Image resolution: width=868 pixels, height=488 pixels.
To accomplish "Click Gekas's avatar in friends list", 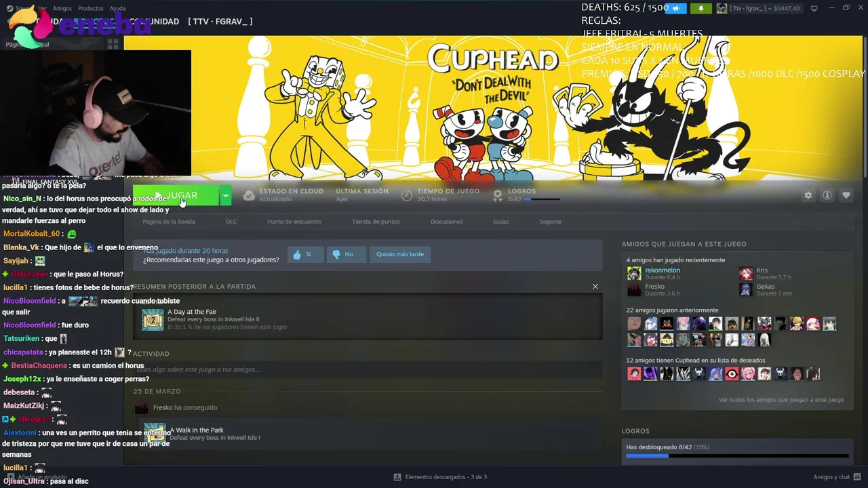I will pos(746,289).
